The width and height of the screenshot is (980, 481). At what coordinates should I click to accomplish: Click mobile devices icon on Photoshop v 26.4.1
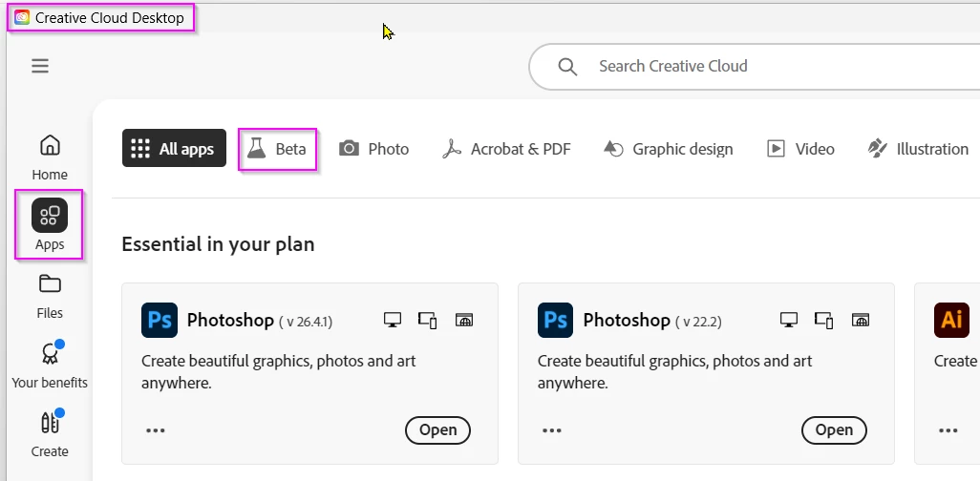pos(428,321)
